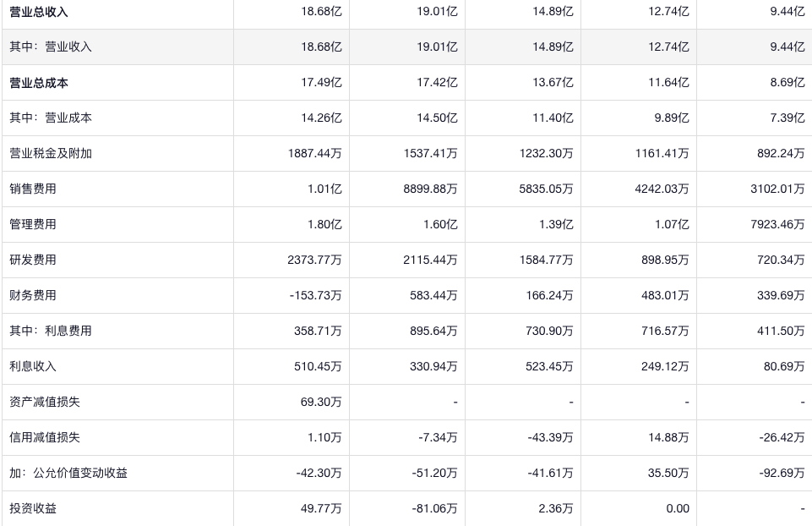The image size is (812, 526).
Task: Select the 研发费用 row label
Action: 33,260
